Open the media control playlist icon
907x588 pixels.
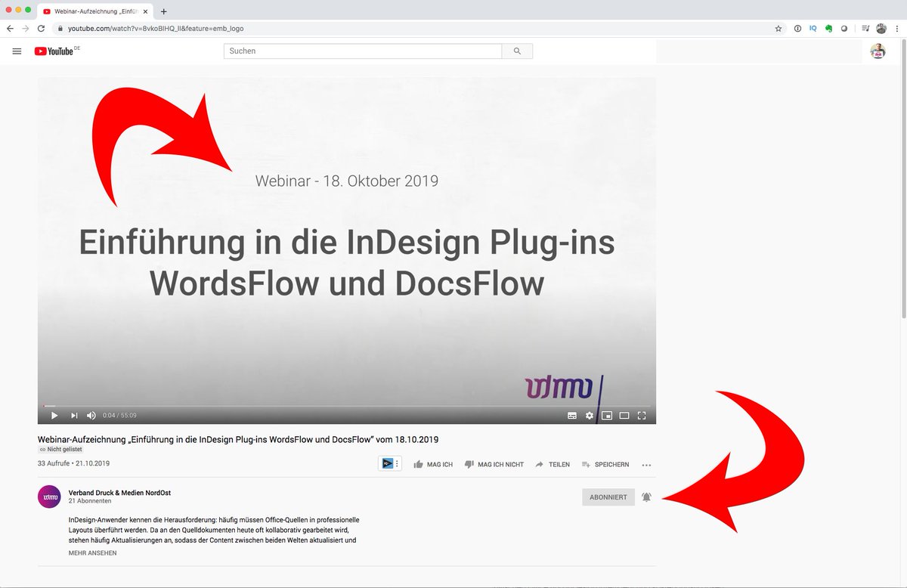point(865,28)
